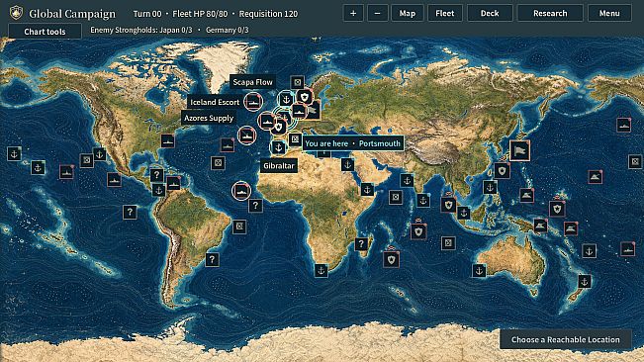Select the question mark icon over Central America

[156, 175]
